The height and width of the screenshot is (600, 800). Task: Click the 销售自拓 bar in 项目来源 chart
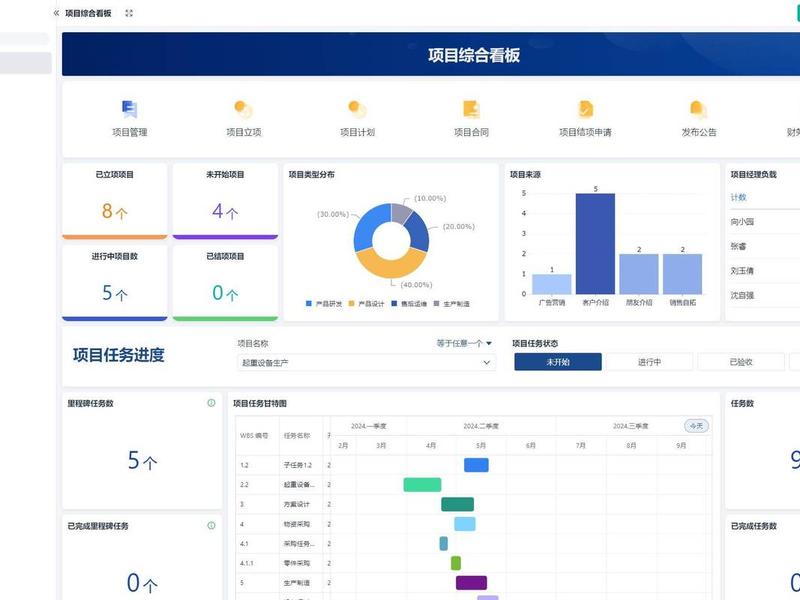(x=683, y=274)
